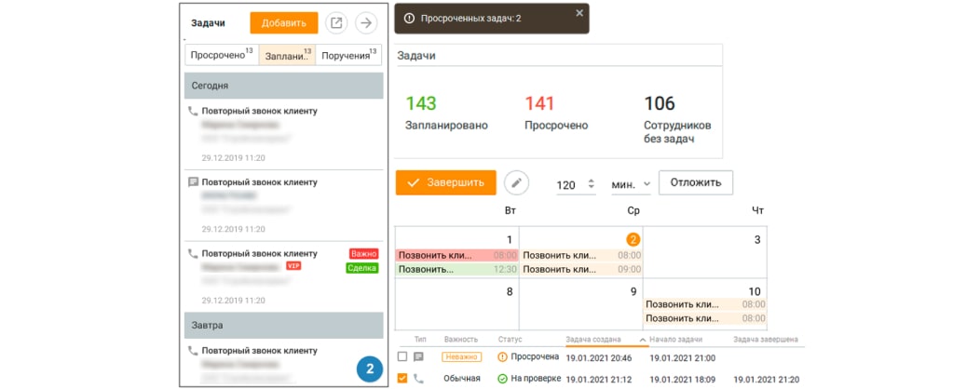Image resolution: width=980 pixels, height=389 pixels.
Task: Click the 120 minutes input field
Action: (x=567, y=184)
